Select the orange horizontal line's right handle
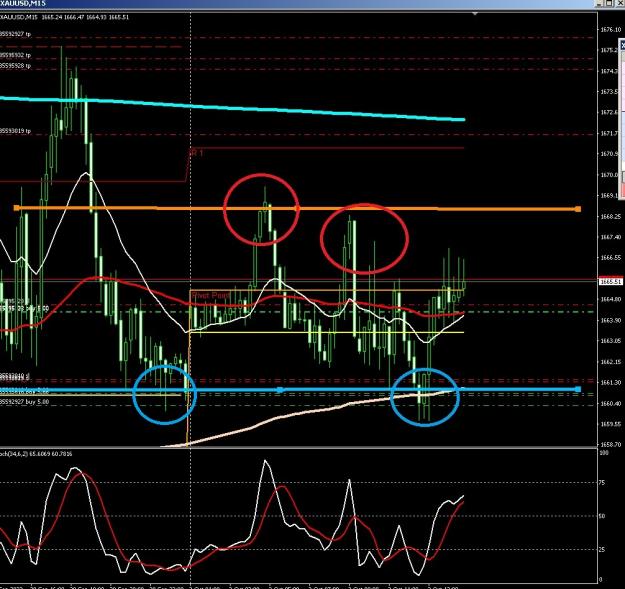The image size is (625, 589). (578, 209)
